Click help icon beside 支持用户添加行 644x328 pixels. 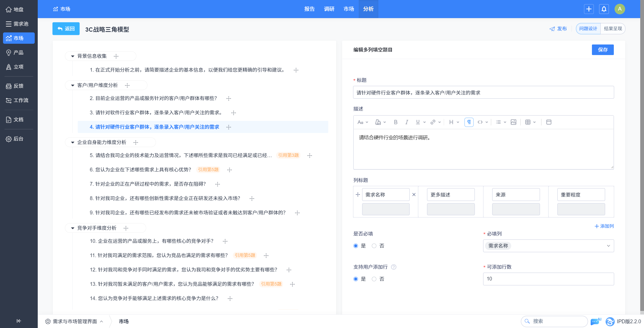coord(394,267)
